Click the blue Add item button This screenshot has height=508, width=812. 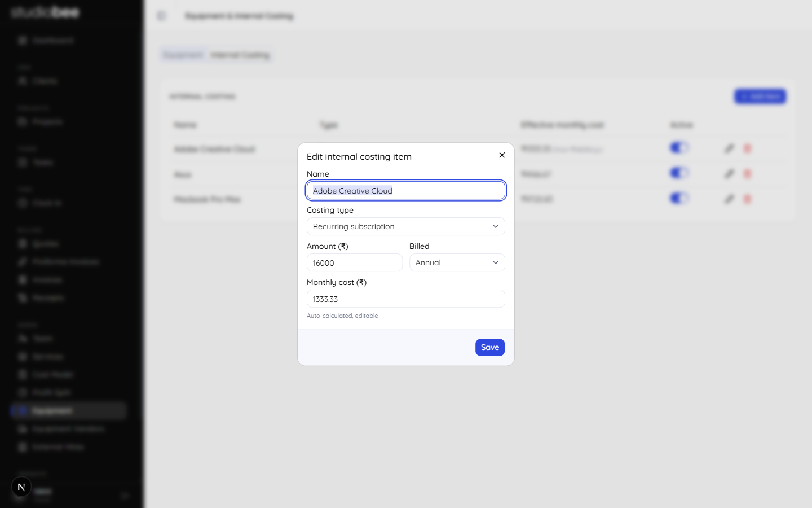[x=760, y=97]
